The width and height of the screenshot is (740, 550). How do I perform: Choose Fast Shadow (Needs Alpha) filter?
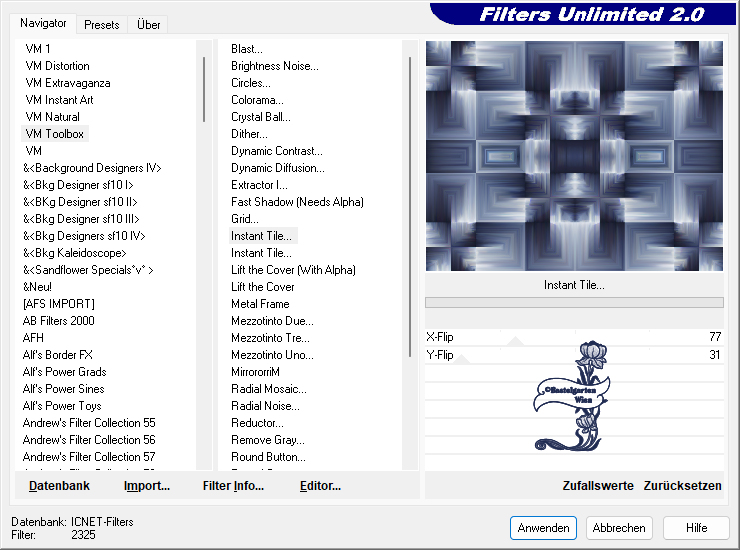[x=297, y=202]
